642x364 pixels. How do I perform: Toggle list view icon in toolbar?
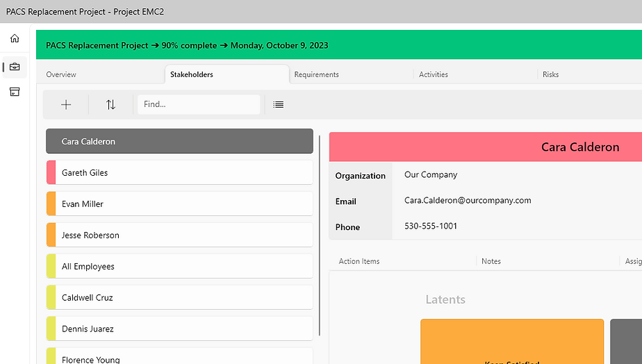[x=279, y=105]
